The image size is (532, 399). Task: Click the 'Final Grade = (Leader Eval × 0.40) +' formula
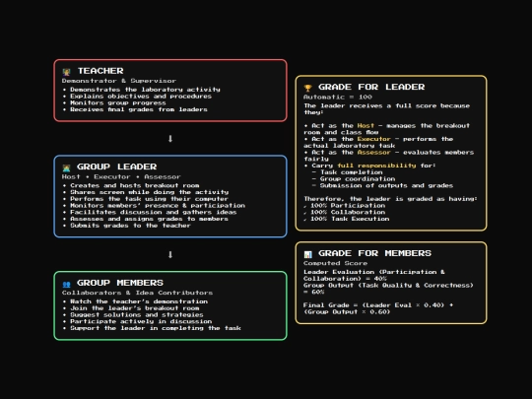378,305
